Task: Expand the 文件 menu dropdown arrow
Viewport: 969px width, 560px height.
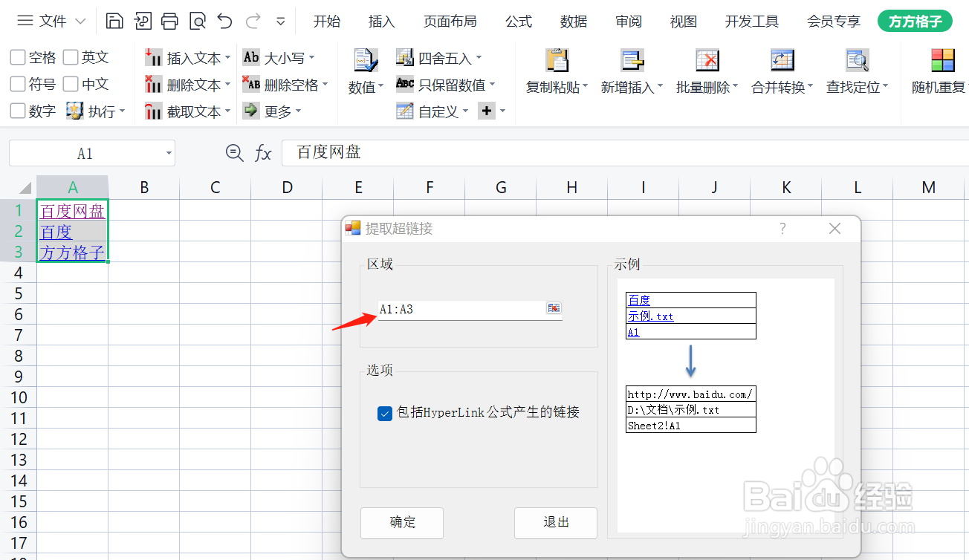Action: (x=81, y=22)
